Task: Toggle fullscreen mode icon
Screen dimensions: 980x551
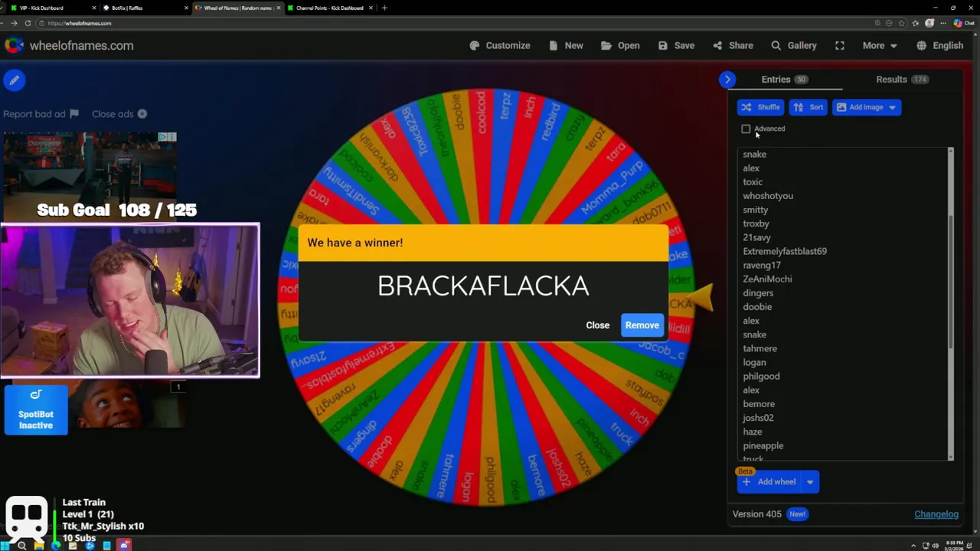Action: (840, 46)
